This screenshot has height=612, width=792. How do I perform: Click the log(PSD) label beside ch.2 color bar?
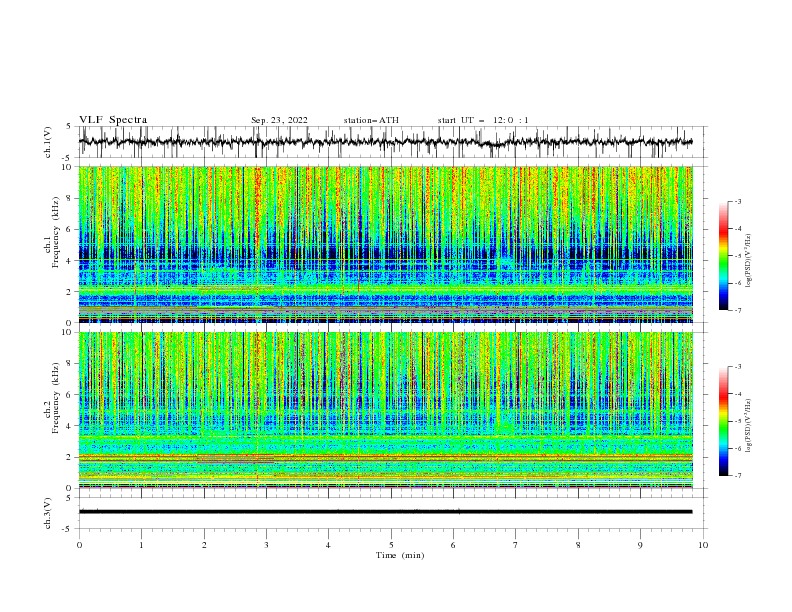tap(748, 426)
